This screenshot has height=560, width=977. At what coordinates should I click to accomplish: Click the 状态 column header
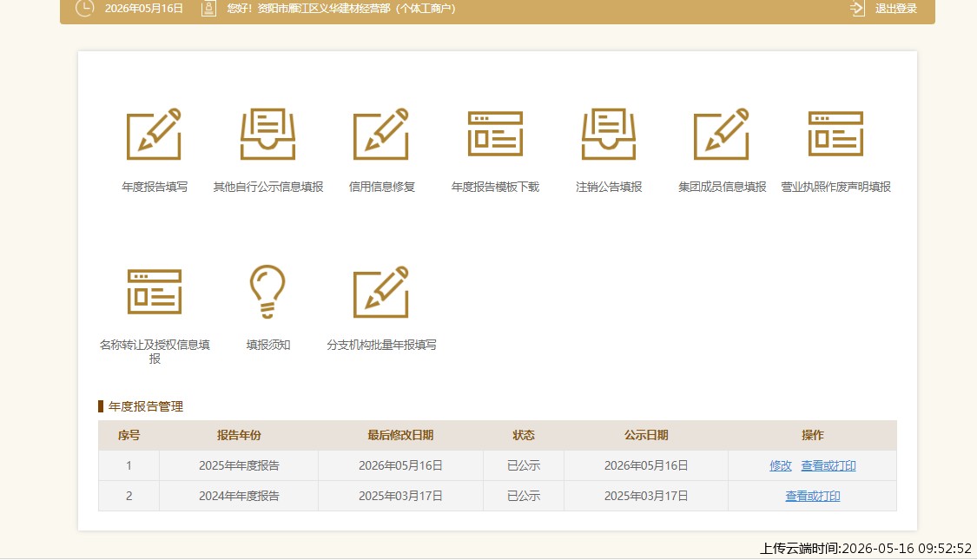click(524, 435)
